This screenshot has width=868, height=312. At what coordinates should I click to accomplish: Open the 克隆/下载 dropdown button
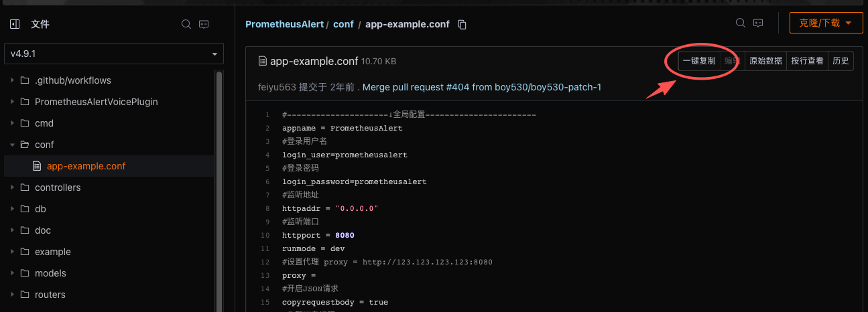tap(825, 23)
